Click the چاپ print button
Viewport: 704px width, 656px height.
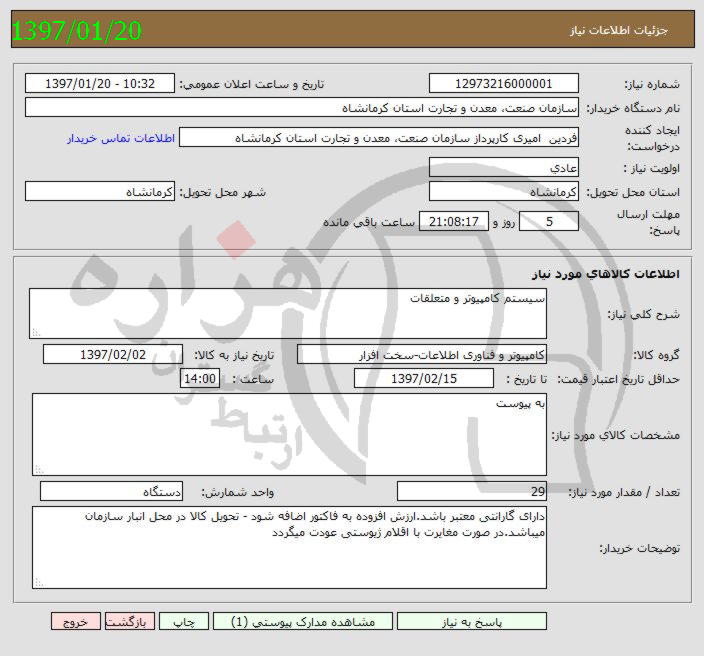[x=184, y=621]
